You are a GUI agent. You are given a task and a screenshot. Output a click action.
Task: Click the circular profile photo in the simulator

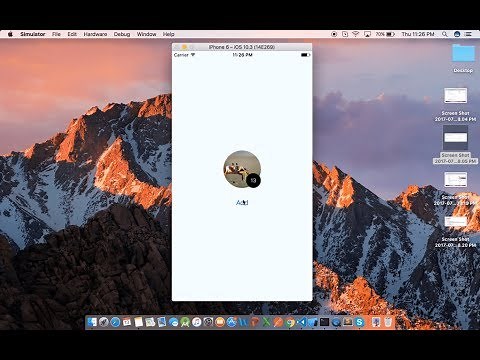pos(242,169)
